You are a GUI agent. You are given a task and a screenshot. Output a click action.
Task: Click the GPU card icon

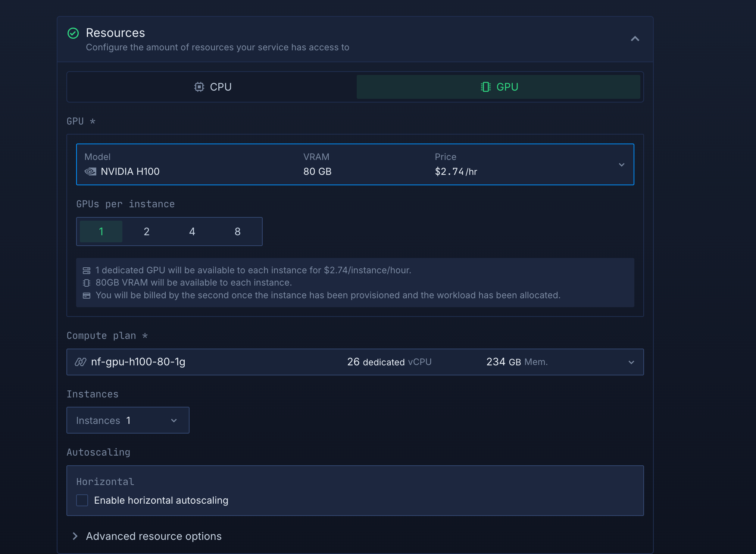click(485, 87)
